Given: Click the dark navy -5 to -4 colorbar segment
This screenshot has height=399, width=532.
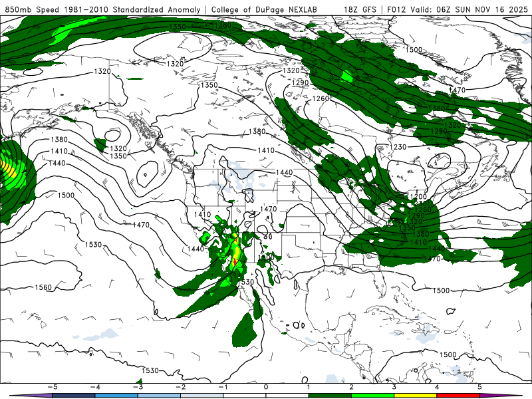Looking at the screenshot, I should tap(74, 396).
